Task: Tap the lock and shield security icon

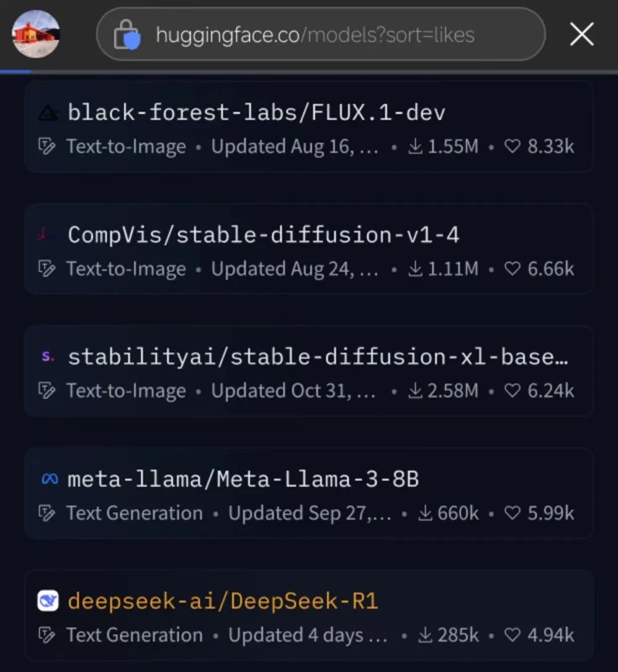Action: 127,35
